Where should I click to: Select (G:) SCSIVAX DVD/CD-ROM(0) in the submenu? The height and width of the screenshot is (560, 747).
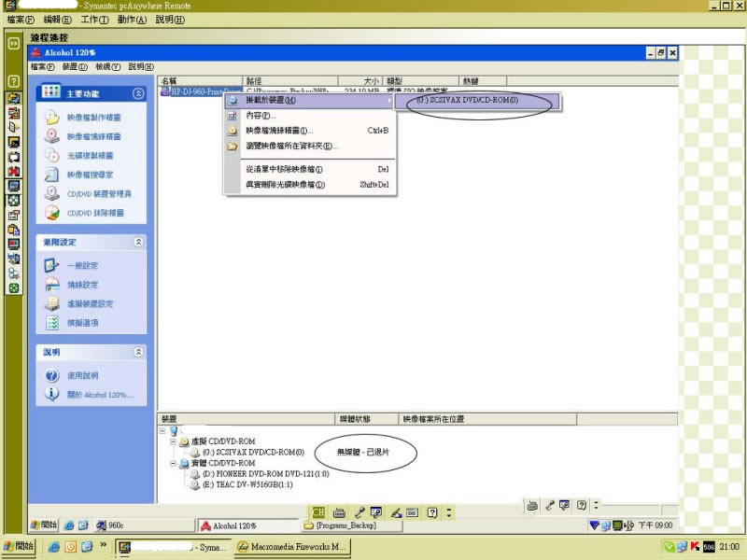click(x=477, y=101)
